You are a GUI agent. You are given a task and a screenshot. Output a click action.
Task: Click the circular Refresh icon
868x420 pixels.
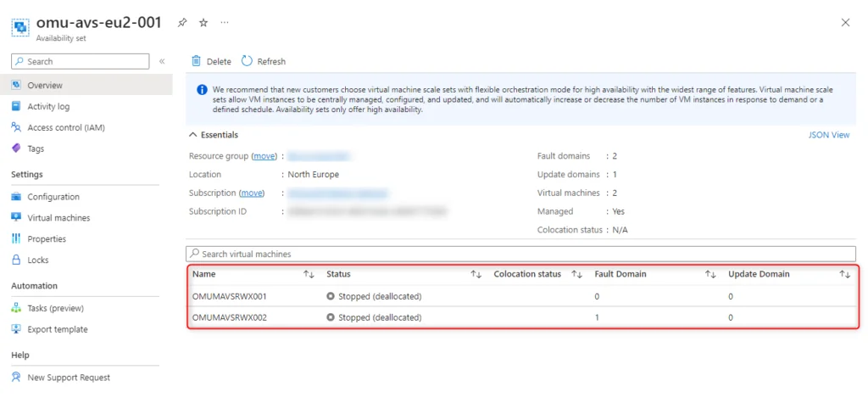point(247,61)
